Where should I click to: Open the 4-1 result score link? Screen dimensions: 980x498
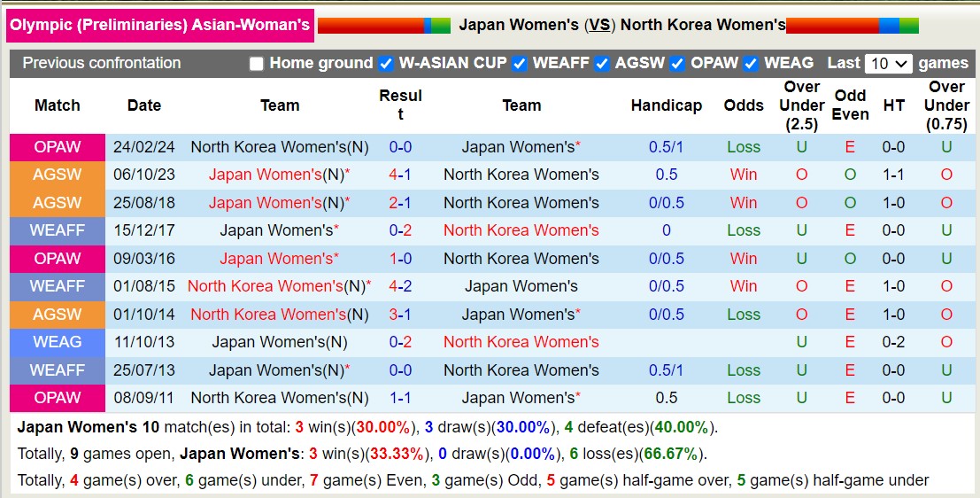[400, 175]
